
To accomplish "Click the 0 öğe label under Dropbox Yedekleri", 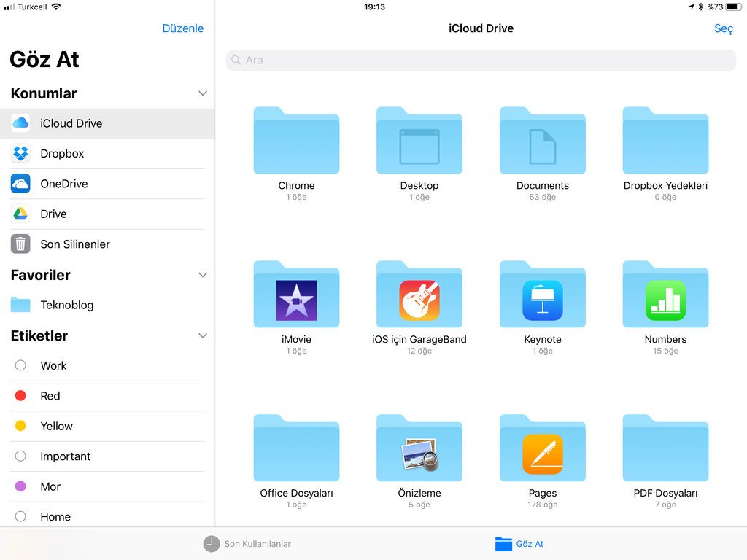I will coord(665,197).
